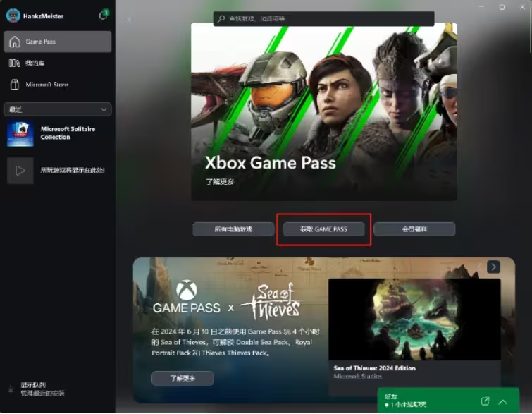532x414 pixels.
Task: Click the search games input field
Action: click(323, 18)
